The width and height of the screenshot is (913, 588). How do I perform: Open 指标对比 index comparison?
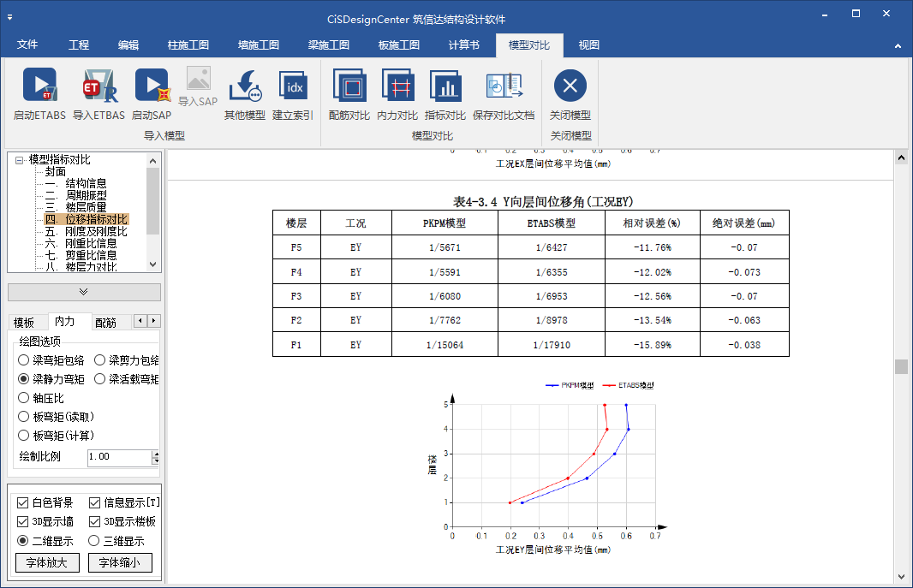(x=445, y=94)
